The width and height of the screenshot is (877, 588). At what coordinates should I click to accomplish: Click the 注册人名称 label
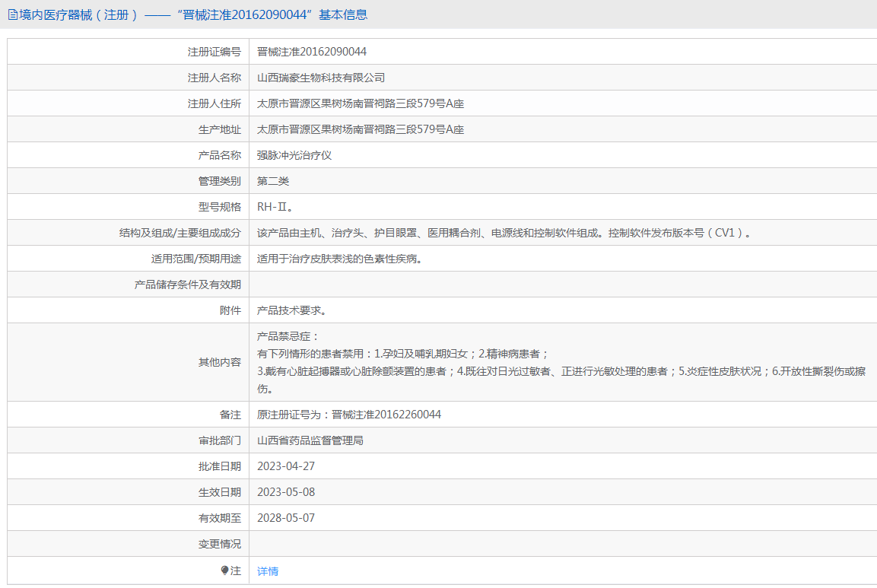214,78
